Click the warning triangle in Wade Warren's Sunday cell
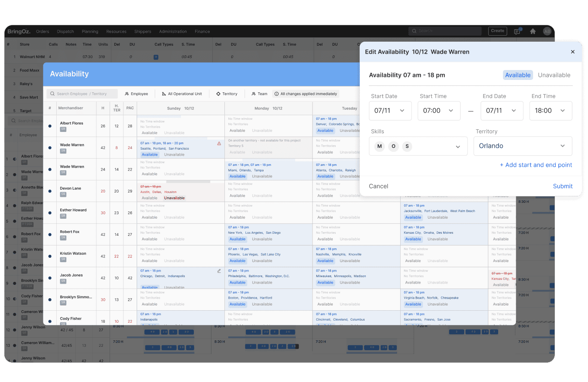The height and width of the screenshot is (382, 588). click(219, 144)
